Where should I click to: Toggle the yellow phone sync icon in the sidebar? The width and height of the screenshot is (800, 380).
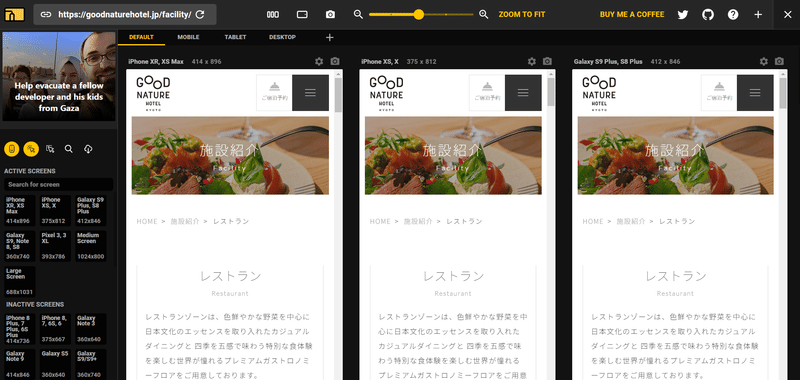(12, 149)
